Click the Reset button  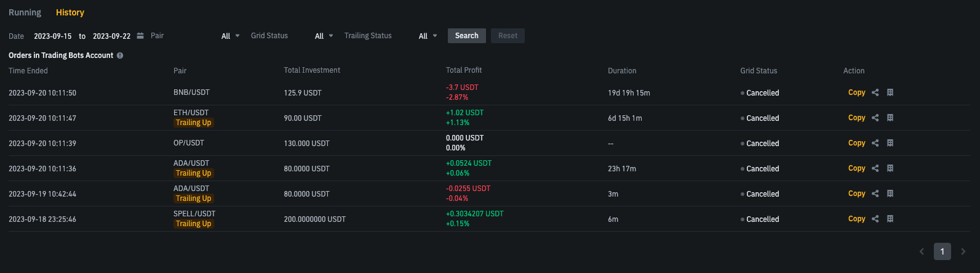point(508,36)
